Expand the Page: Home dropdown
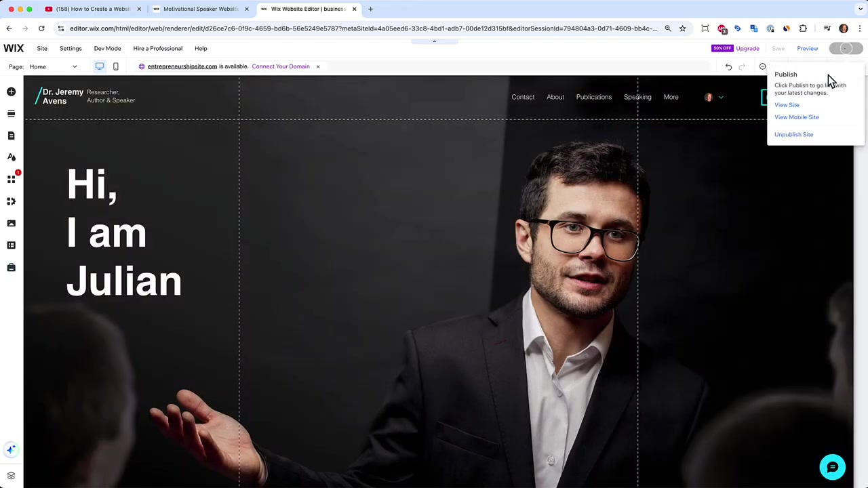 pos(54,66)
